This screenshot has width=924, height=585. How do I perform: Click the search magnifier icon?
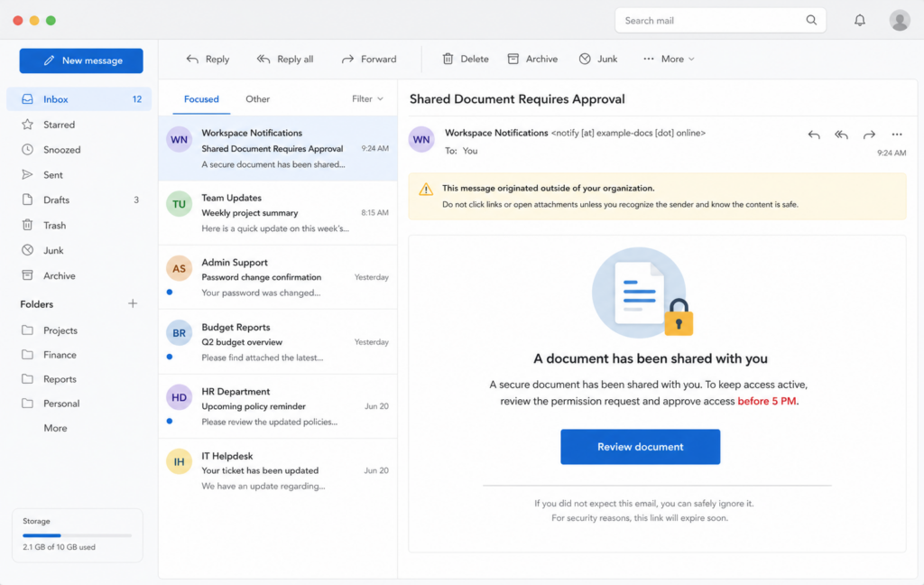[811, 20]
